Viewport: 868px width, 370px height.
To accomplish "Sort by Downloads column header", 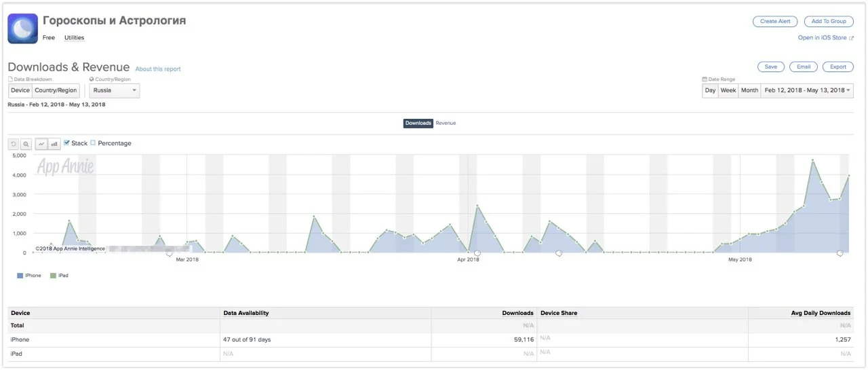I will click(517, 313).
